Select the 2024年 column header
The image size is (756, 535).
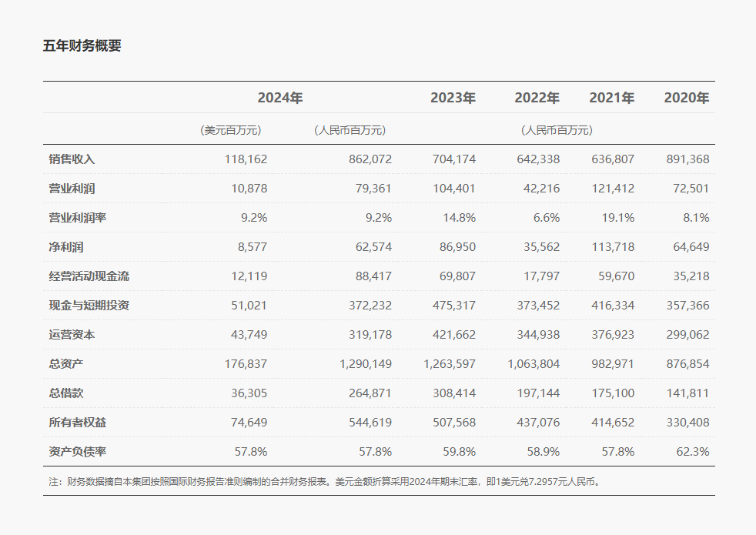(x=280, y=98)
